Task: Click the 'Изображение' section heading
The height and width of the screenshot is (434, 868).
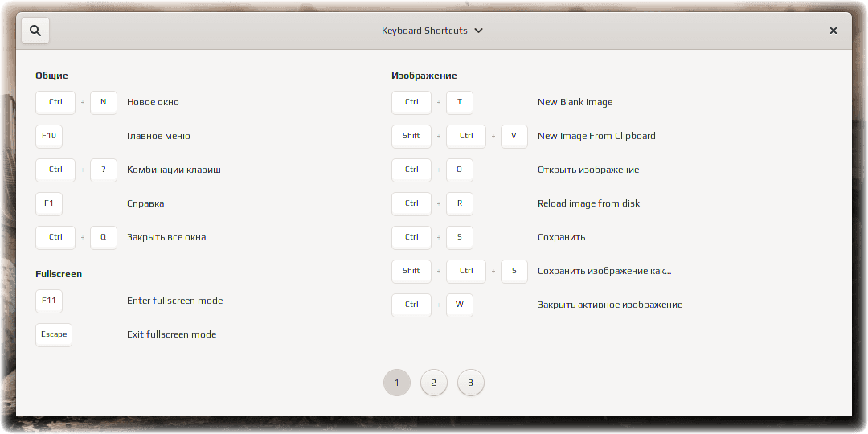Action: click(x=424, y=76)
